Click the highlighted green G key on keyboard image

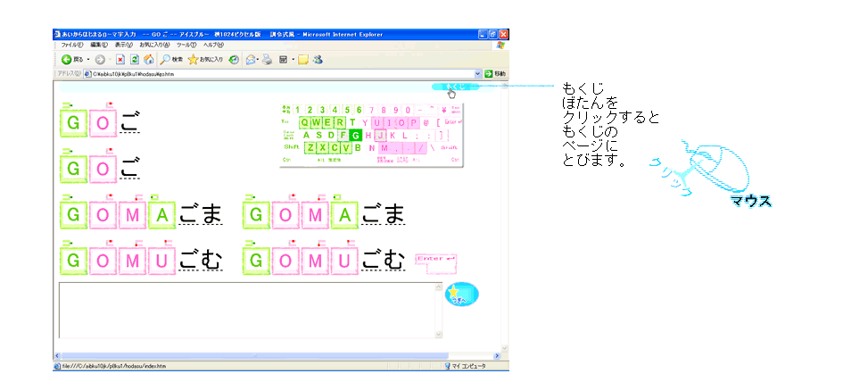coord(356,136)
